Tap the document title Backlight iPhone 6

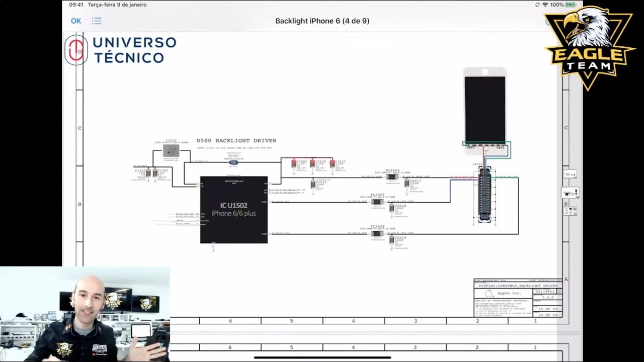[x=322, y=21]
